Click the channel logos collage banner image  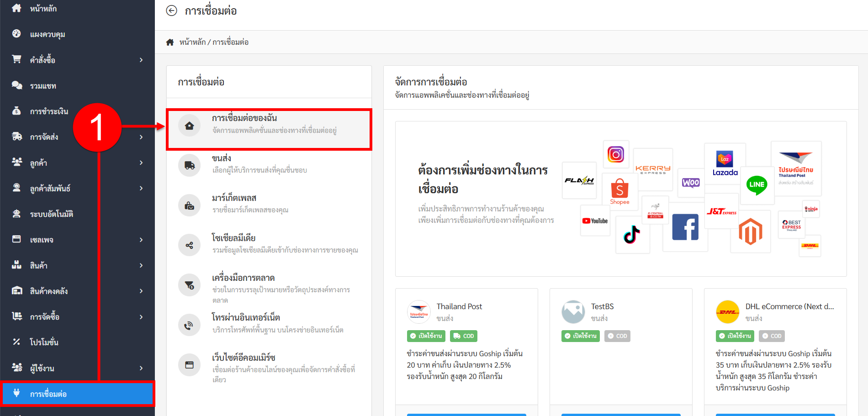pos(691,199)
